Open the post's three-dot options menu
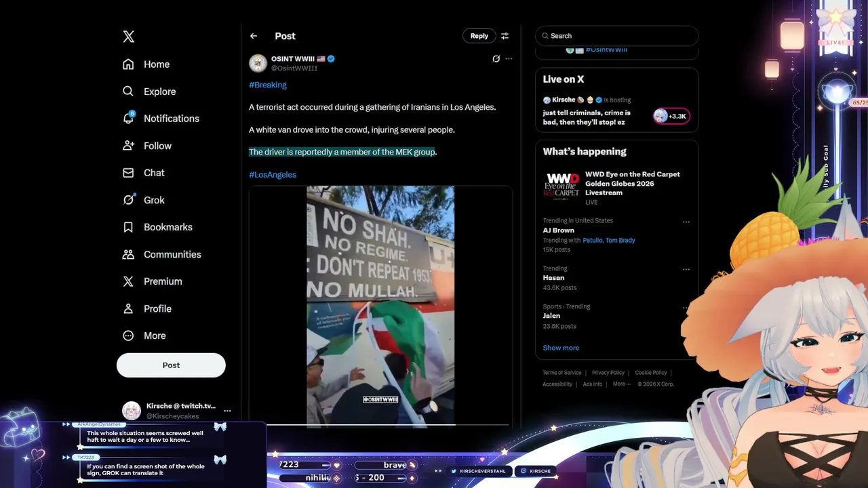 509,59
